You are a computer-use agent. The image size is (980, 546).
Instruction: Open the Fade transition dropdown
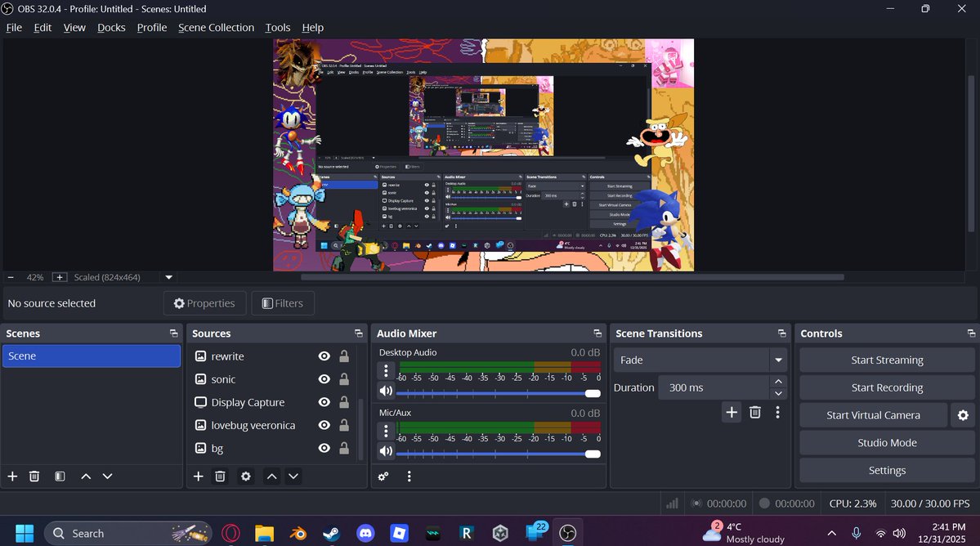700,360
